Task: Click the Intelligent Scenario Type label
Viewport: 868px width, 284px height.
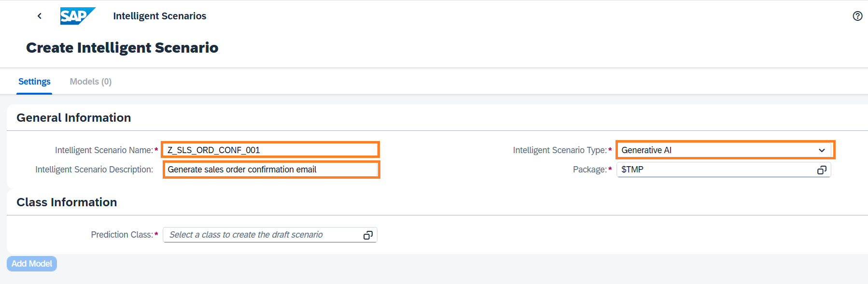Action: pos(560,150)
